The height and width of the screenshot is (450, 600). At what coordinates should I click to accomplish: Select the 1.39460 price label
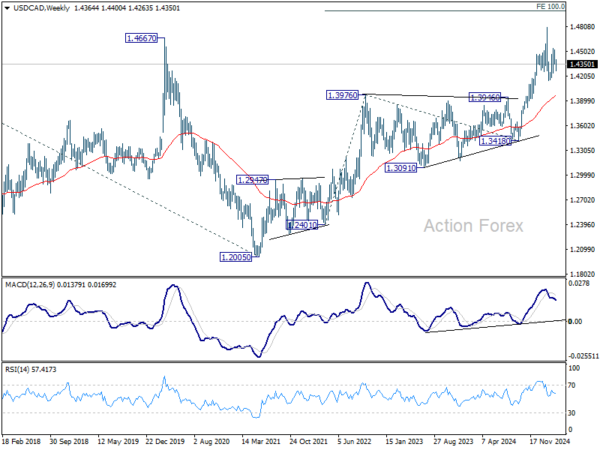(485, 97)
